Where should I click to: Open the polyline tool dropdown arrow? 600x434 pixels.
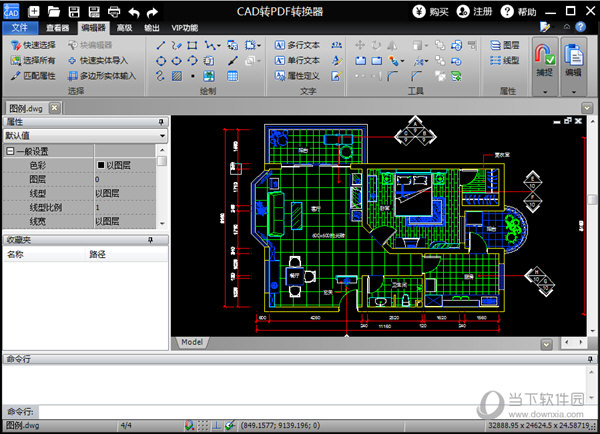pos(219,46)
